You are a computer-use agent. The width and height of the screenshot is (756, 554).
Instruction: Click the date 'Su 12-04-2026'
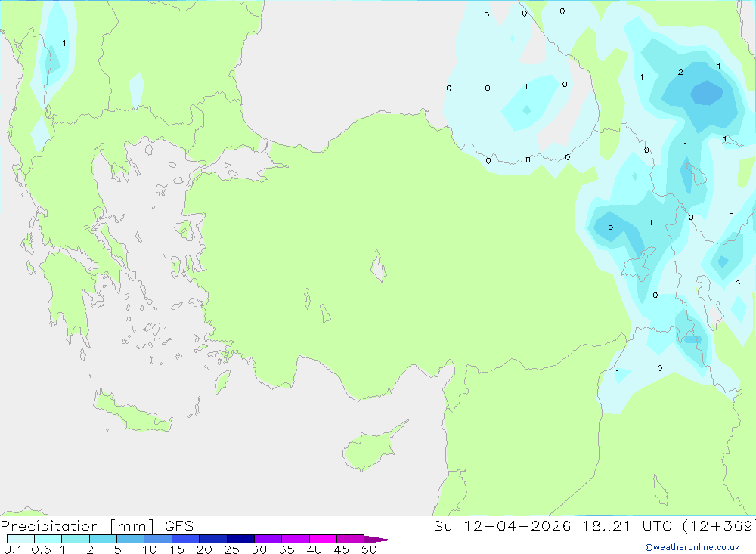pyautogui.click(x=503, y=526)
